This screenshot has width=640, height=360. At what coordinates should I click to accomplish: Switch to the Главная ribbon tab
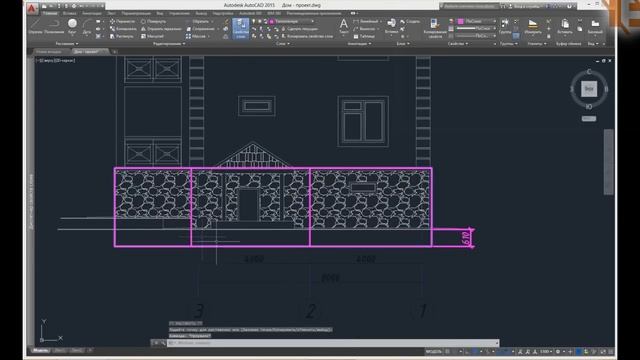(x=51, y=13)
